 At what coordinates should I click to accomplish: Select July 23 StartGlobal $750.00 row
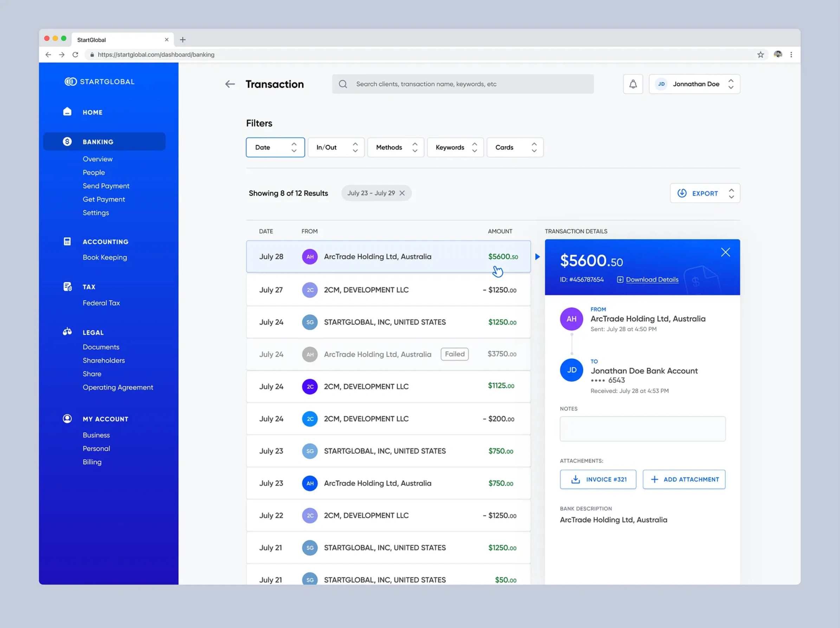tap(388, 451)
